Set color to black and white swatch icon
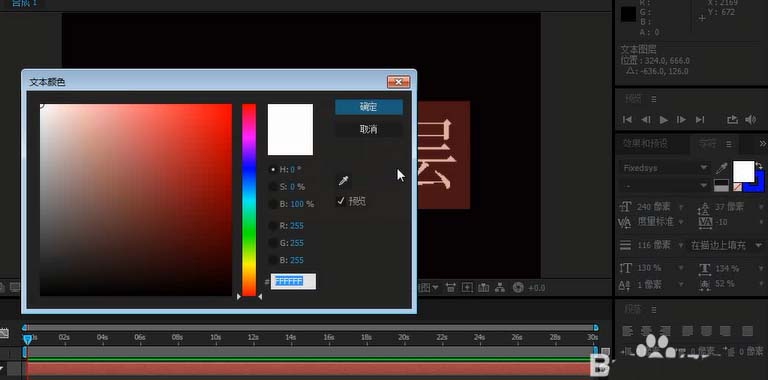This screenshot has height=380, width=768. coord(721,186)
